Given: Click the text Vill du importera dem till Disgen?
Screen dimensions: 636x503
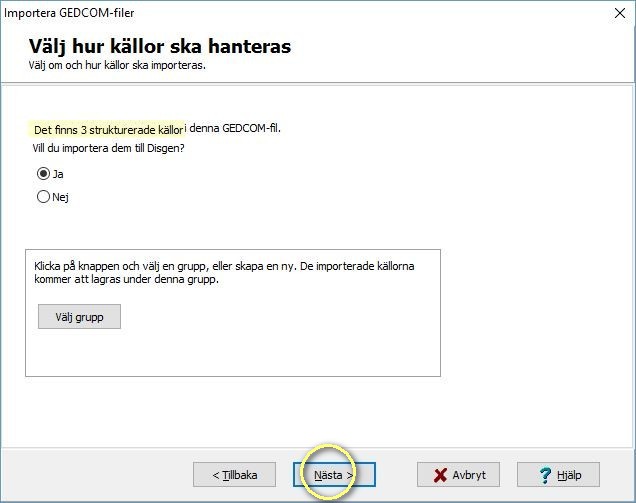Looking at the screenshot, I should coord(108,148).
